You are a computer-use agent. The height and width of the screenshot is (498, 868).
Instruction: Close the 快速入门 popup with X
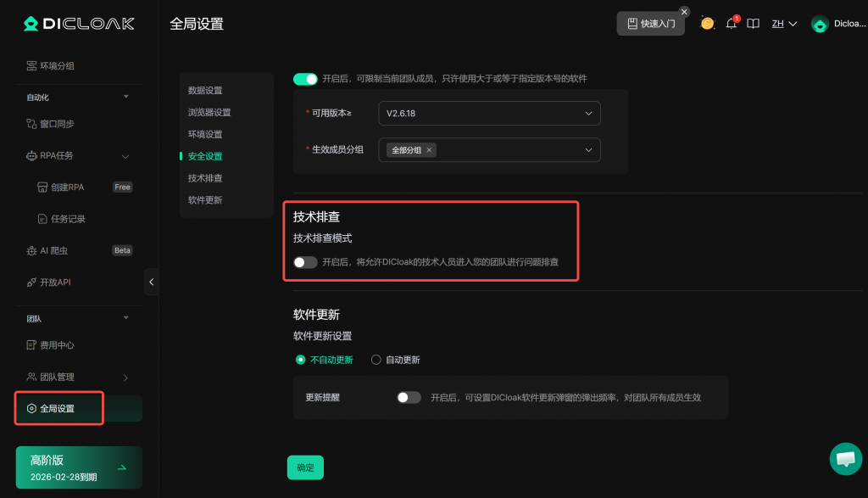[684, 12]
